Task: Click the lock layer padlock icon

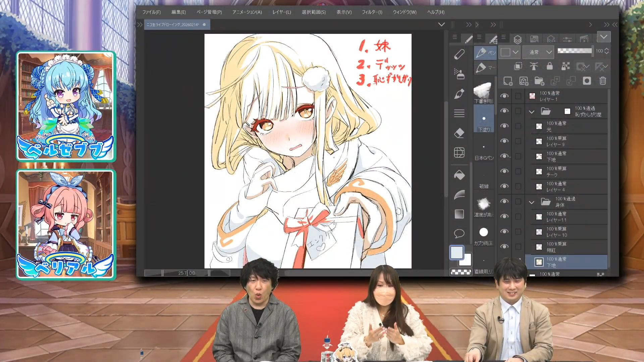Action: 549,66
